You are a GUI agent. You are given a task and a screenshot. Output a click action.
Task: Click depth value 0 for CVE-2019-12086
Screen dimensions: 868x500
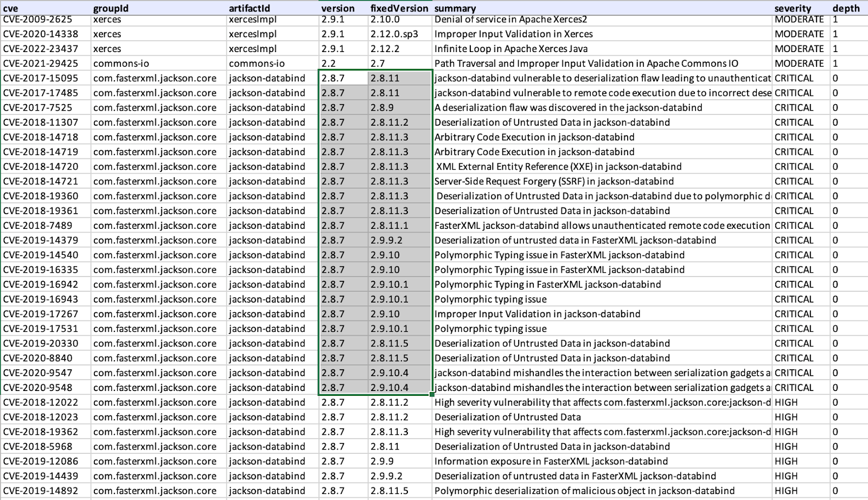coord(849,461)
